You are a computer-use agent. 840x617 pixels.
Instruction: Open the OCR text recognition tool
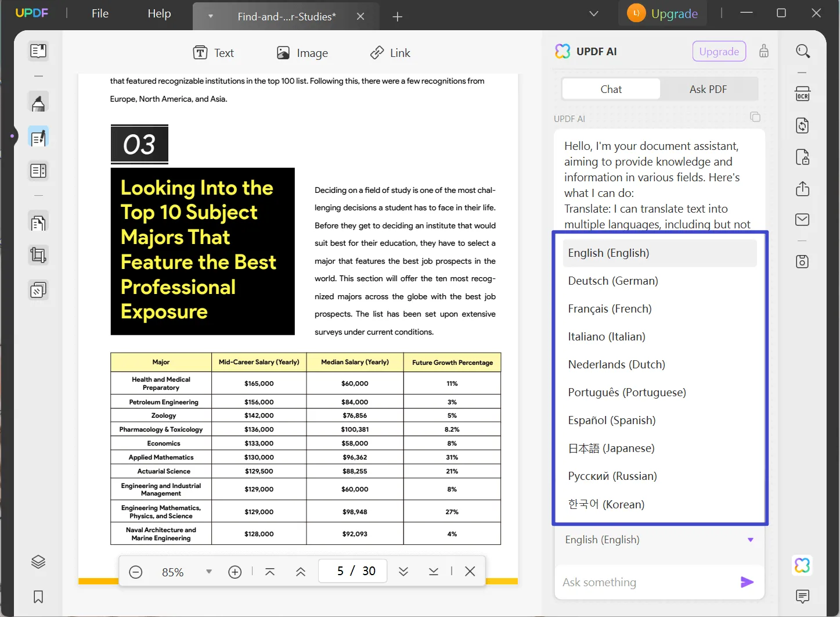(802, 95)
